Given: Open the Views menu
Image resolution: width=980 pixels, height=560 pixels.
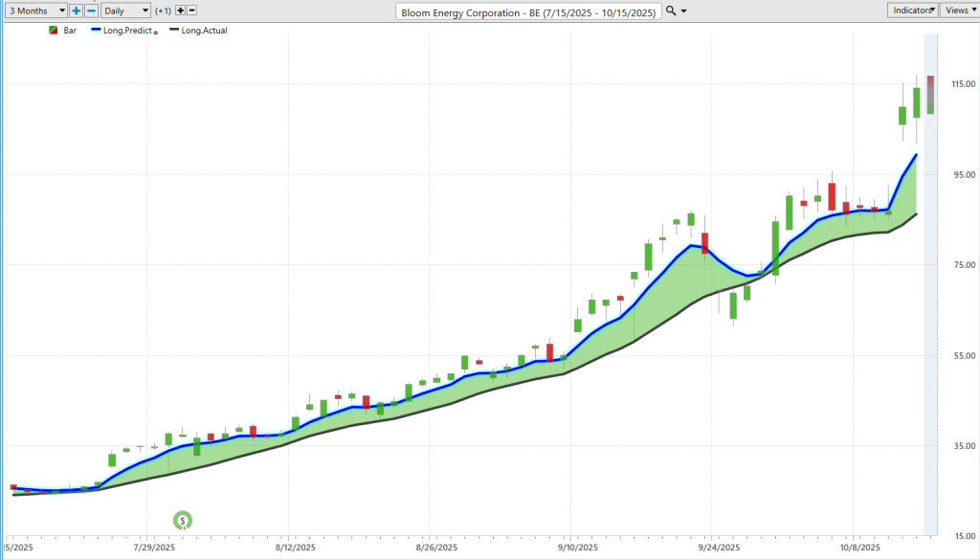Looking at the screenshot, I should click(959, 10).
